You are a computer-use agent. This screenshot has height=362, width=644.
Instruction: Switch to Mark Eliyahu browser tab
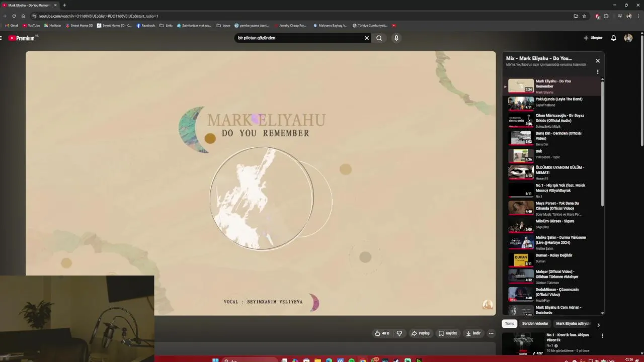29,5
